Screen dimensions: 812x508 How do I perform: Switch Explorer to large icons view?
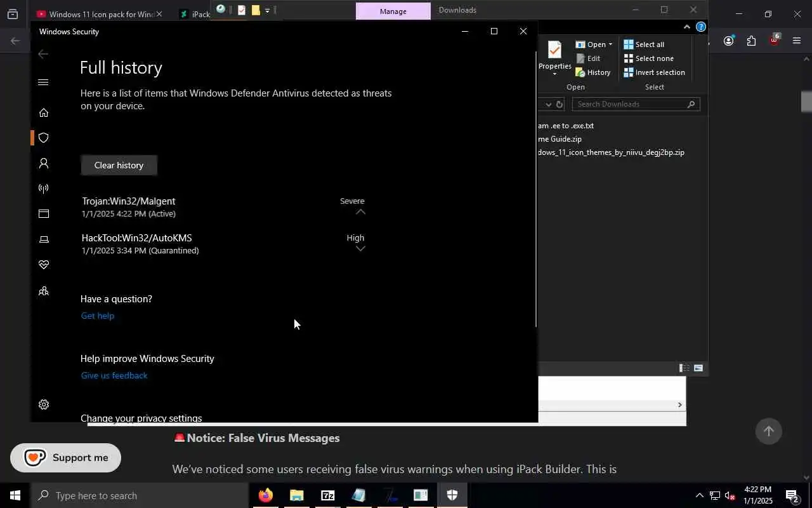(x=698, y=368)
